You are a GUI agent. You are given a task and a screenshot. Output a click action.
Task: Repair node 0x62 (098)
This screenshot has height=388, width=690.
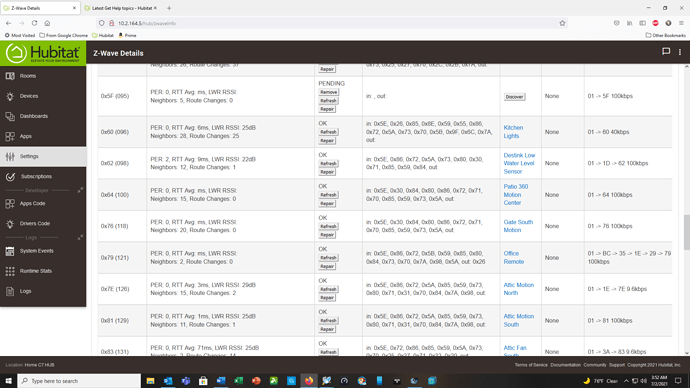tap(327, 172)
